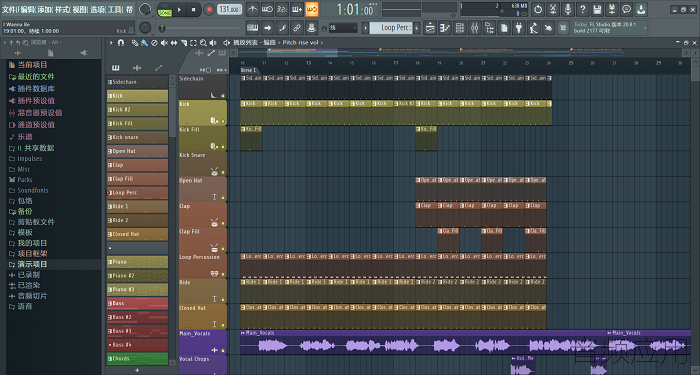The image size is (700, 375).
Task: Click the plus button next to Loop Perc
Action: pyautogui.click(x=417, y=28)
